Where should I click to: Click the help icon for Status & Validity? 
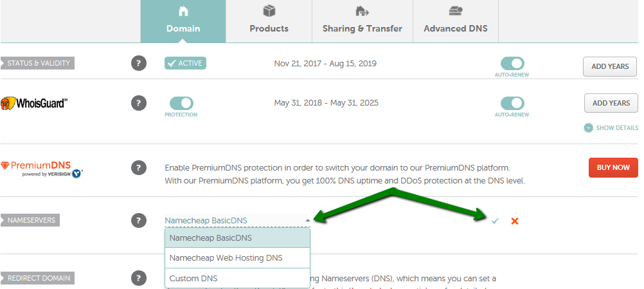pos(139,63)
